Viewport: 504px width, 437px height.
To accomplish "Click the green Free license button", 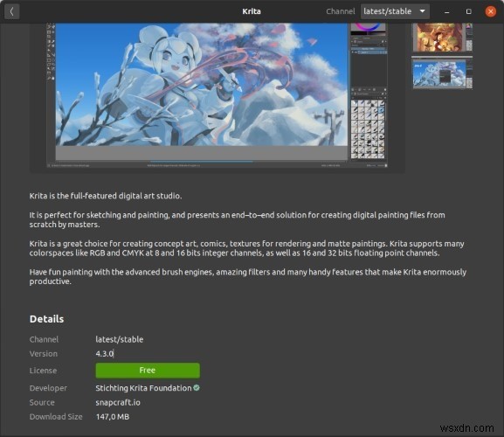I will (x=148, y=371).
